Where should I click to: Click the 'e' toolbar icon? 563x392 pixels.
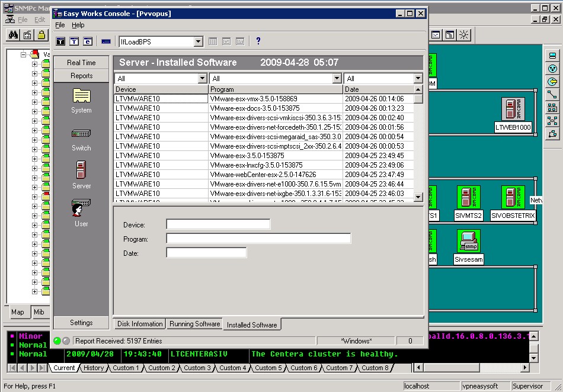88,41
